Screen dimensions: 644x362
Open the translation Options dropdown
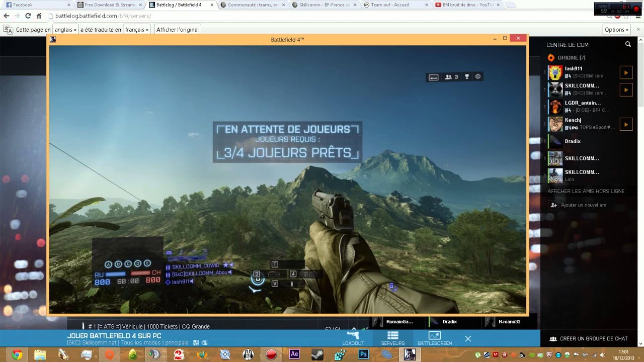click(x=616, y=30)
